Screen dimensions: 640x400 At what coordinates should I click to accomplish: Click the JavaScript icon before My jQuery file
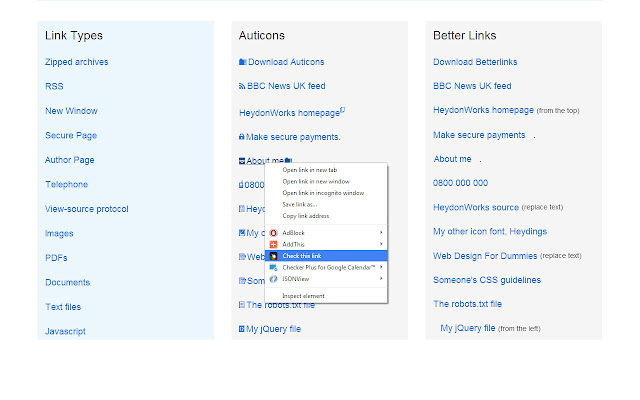[x=242, y=329]
